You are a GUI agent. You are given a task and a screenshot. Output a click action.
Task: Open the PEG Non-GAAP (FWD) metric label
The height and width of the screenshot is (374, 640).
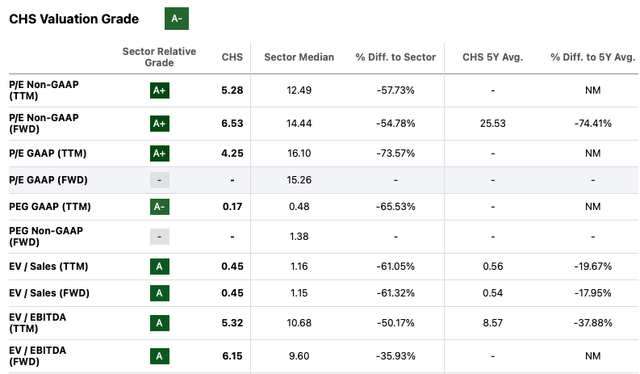click(x=46, y=236)
